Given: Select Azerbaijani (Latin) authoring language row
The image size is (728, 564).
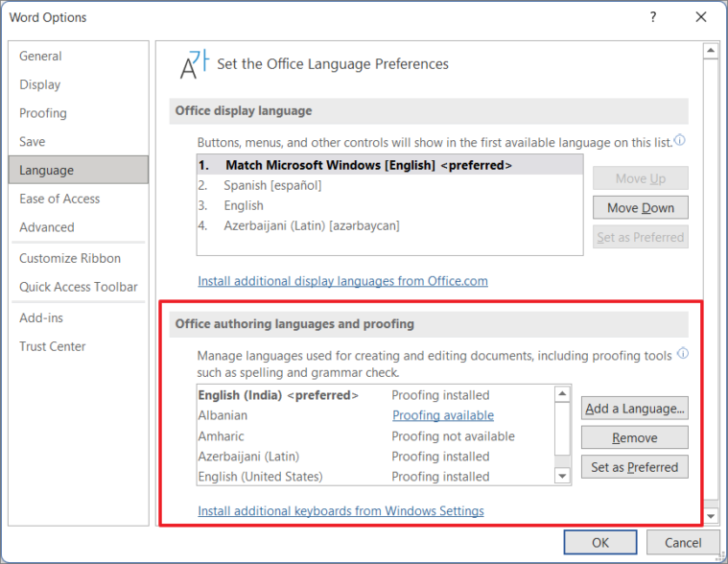Looking at the screenshot, I should point(376,457).
